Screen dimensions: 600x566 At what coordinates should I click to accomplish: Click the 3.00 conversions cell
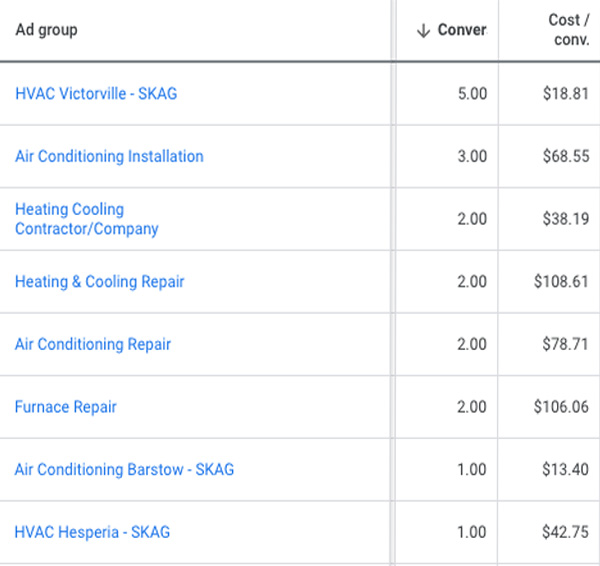[471, 156]
